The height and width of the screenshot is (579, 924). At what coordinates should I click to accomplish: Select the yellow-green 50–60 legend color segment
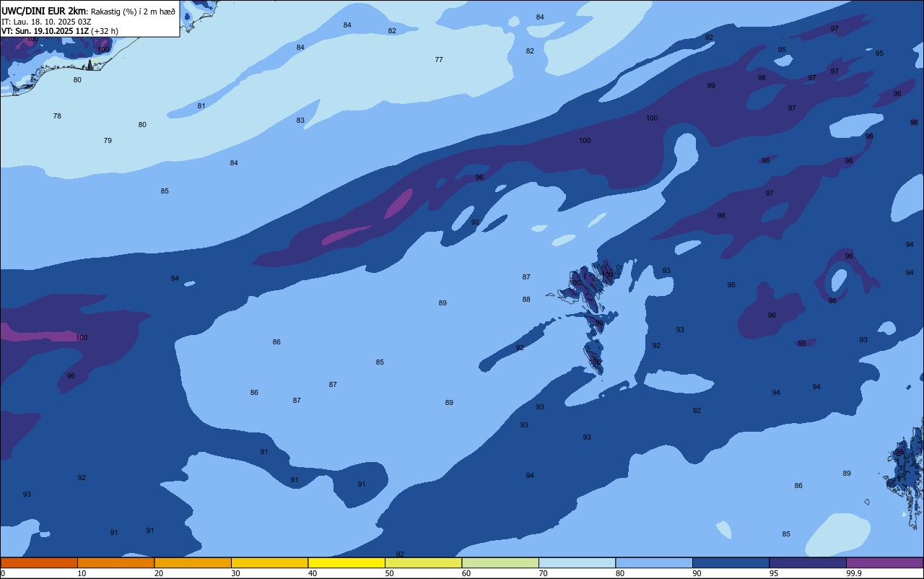click(x=423, y=562)
